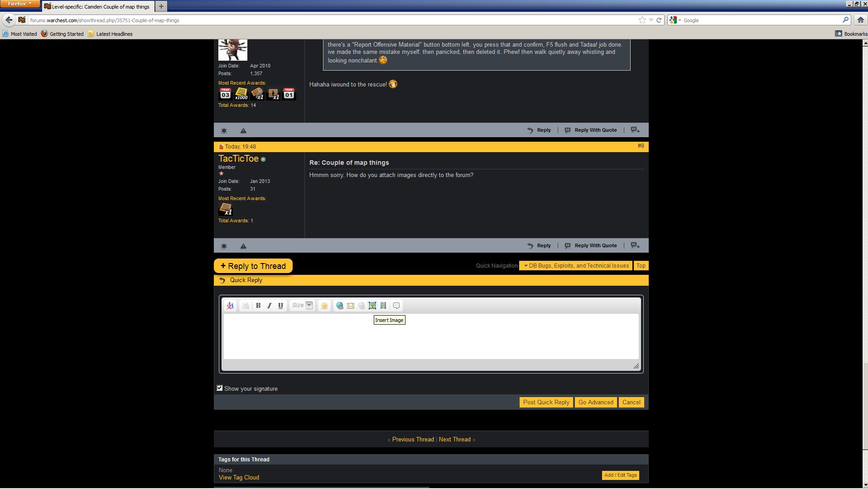Follow the Next Thread link

point(454,439)
